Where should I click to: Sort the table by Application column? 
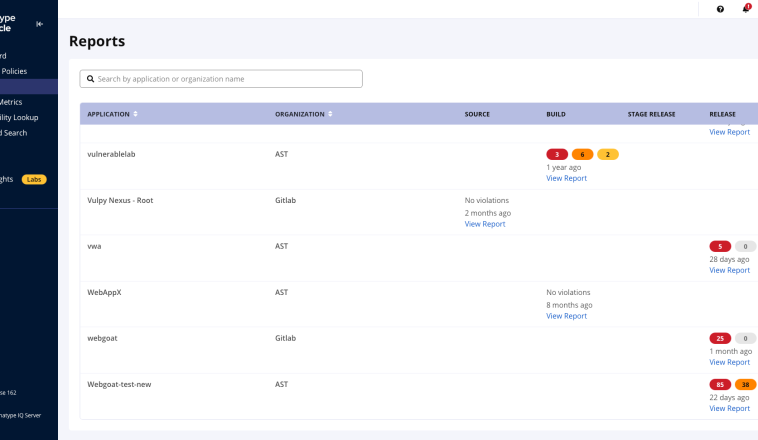click(136, 114)
